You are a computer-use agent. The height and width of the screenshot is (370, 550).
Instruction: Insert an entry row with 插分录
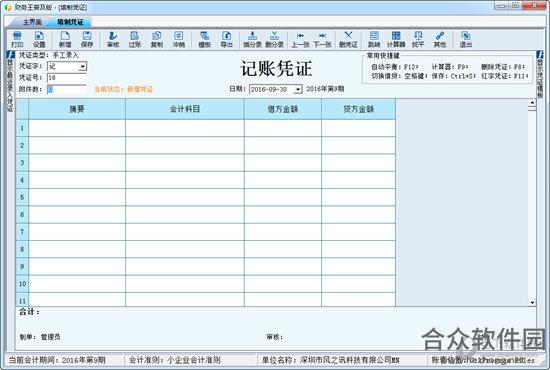tap(253, 39)
